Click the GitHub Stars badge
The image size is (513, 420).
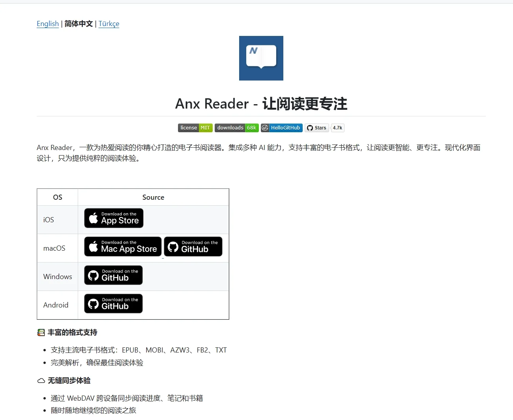point(317,128)
